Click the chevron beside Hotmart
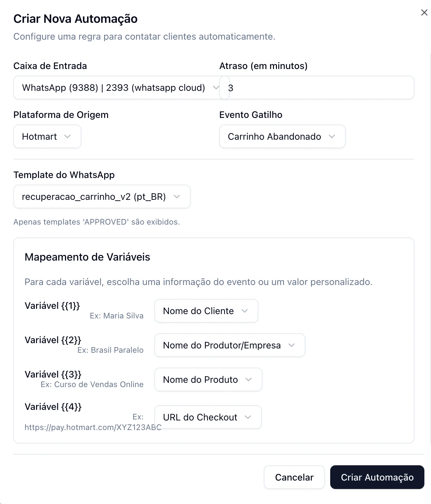 click(x=68, y=136)
